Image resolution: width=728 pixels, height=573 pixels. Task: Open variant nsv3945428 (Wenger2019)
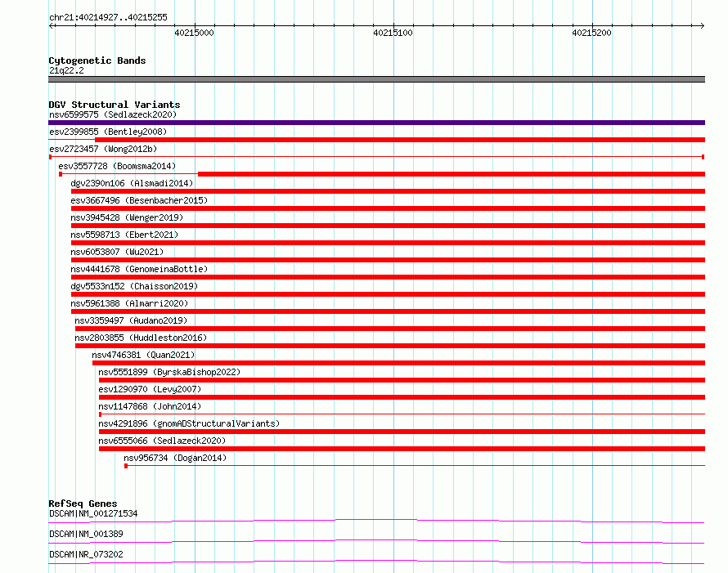point(127,217)
